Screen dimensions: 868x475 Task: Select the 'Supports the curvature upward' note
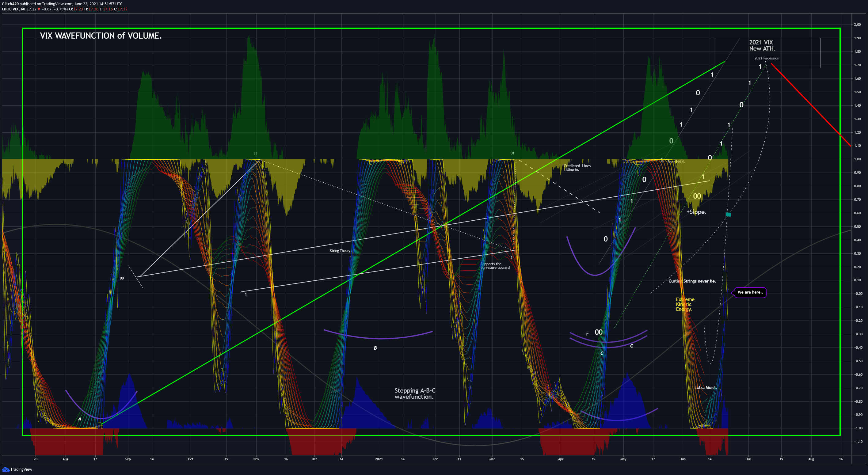point(495,266)
